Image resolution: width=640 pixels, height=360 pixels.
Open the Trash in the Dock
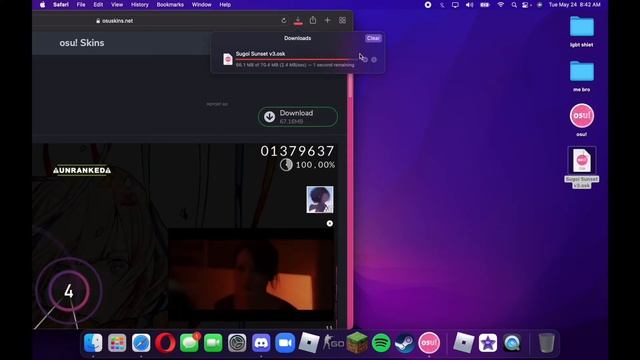coord(546,343)
